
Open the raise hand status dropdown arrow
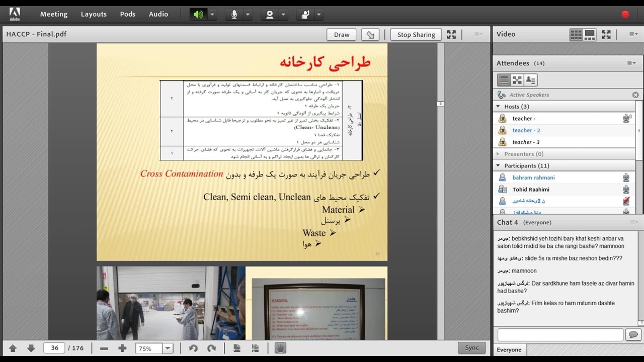pos(319,15)
